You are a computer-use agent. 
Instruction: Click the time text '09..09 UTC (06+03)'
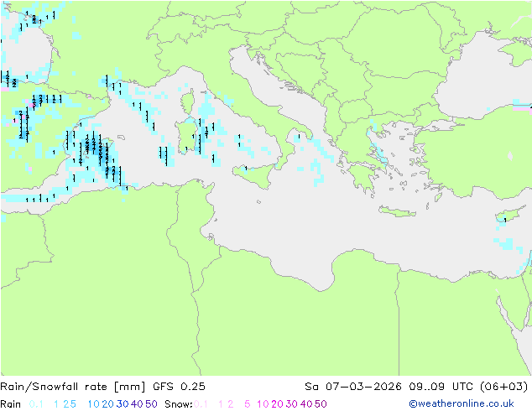[468, 387]
